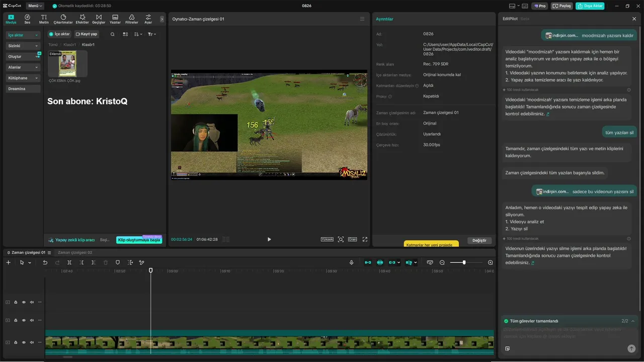
Task: Open the player panel menu icon
Action: [x=362, y=19]
